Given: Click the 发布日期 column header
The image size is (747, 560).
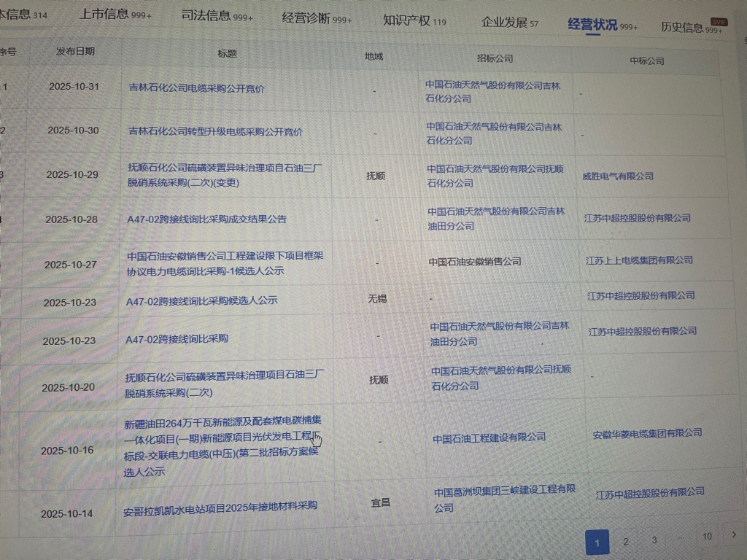Looking at the screenshot, I should 75,52.
